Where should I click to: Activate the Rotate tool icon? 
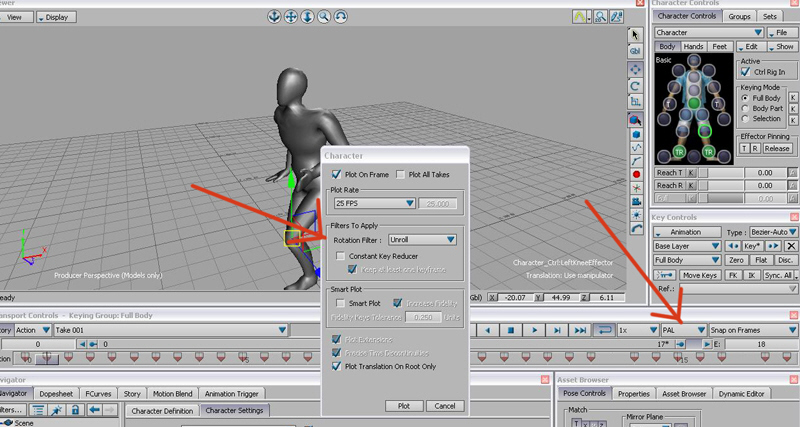[x=635, y=86]
